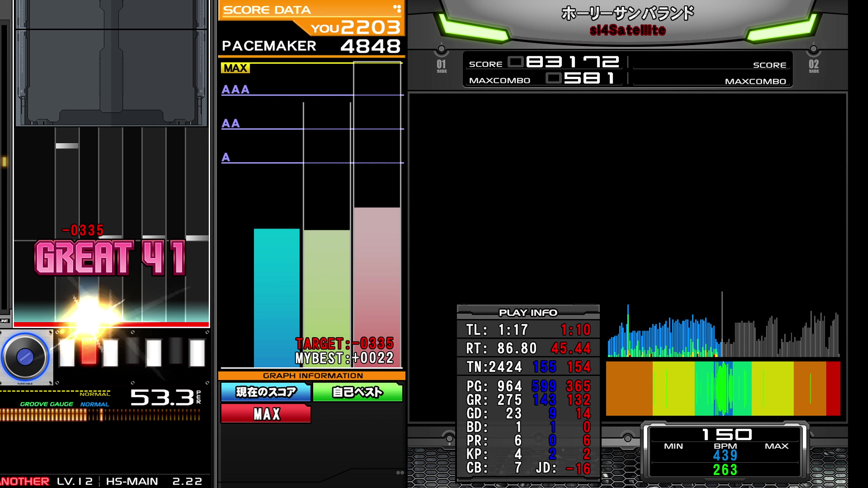Viewport: 868px width, 488px height.
Task: Click the lit red second key
Action: 89,352
